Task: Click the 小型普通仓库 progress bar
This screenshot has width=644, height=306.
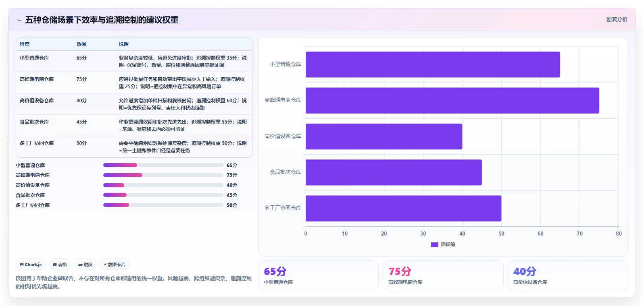Action: click(x=163, y=165)
